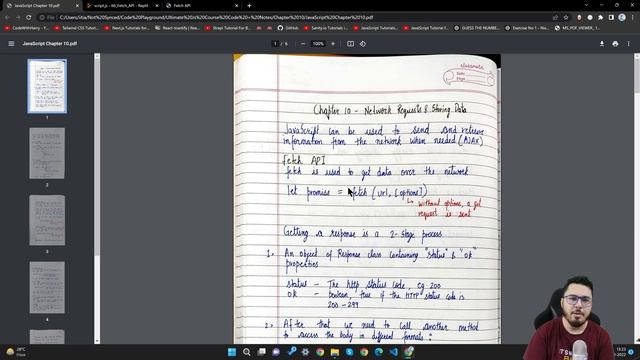The image size is (640, 360).
Task: Click the 100% zoom level field
Action: point(318,44)
